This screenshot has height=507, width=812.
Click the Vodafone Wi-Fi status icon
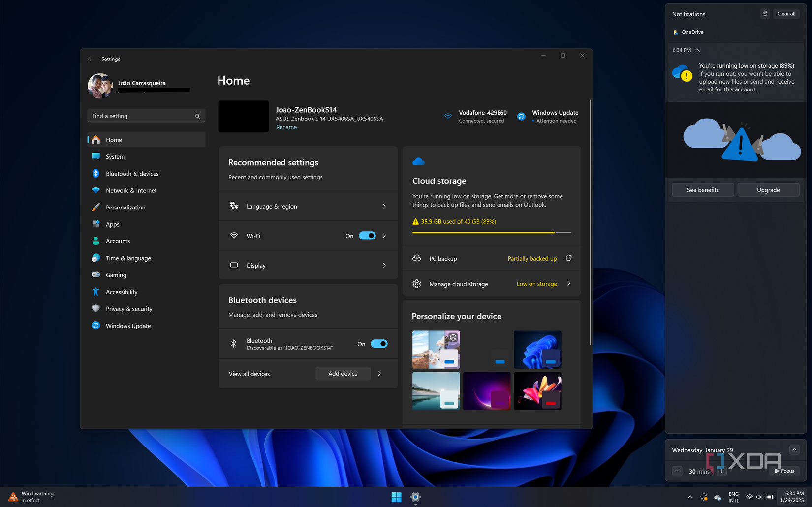tap(448, 117)
